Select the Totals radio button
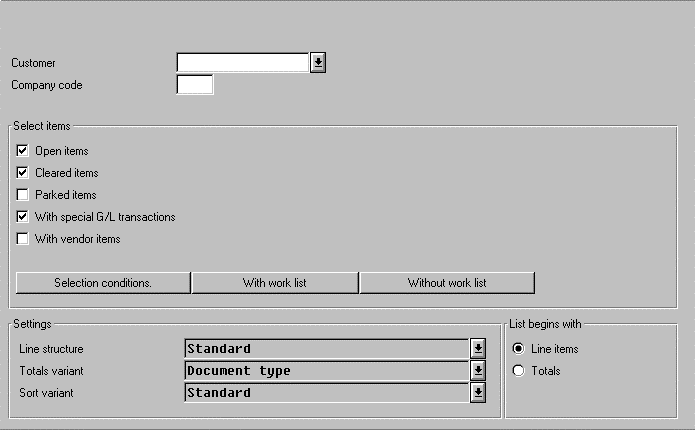Viewport: 695px width, 430px height. 518,371
